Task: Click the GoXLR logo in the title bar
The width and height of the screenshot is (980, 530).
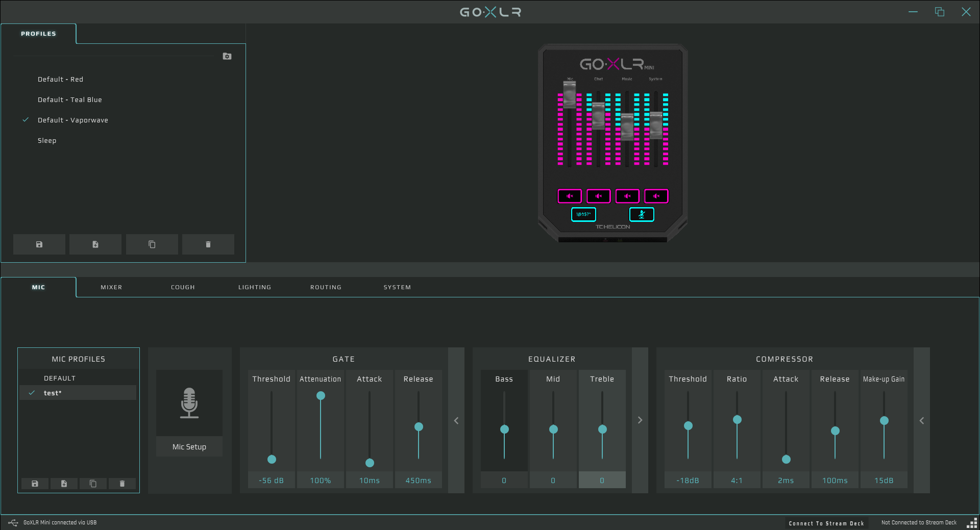Action: [x=491, y=12]
